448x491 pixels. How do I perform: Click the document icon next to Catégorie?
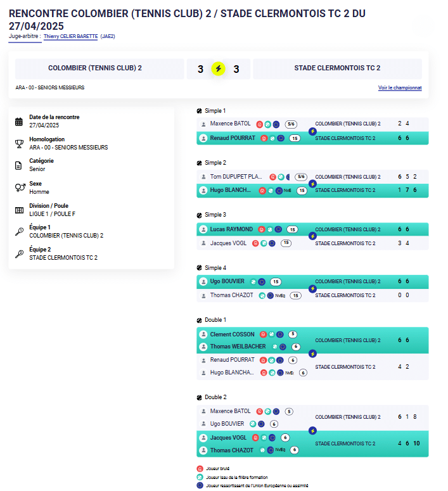(x=19, y=165)
